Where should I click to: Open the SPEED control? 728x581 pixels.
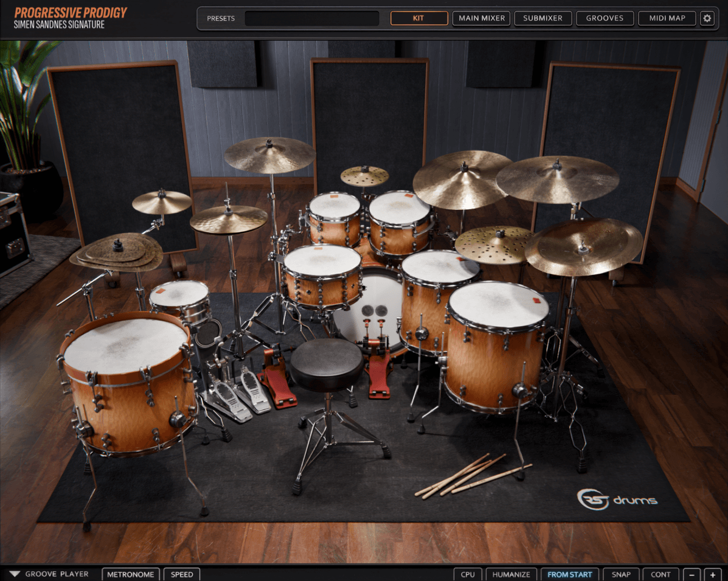point(181,574)
